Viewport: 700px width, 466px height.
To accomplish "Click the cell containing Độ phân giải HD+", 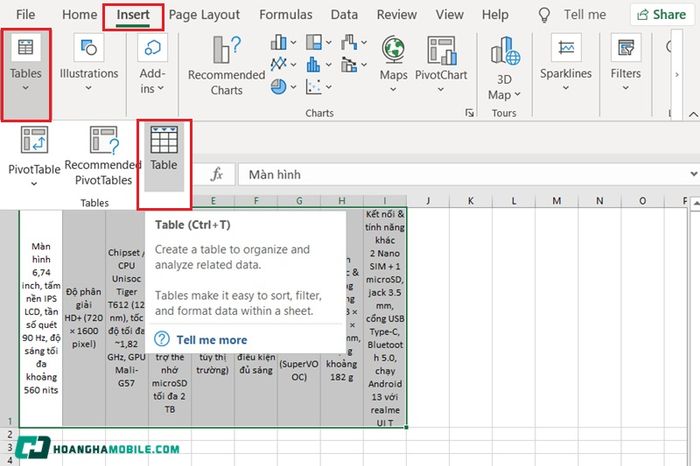I will coord(84,318).
